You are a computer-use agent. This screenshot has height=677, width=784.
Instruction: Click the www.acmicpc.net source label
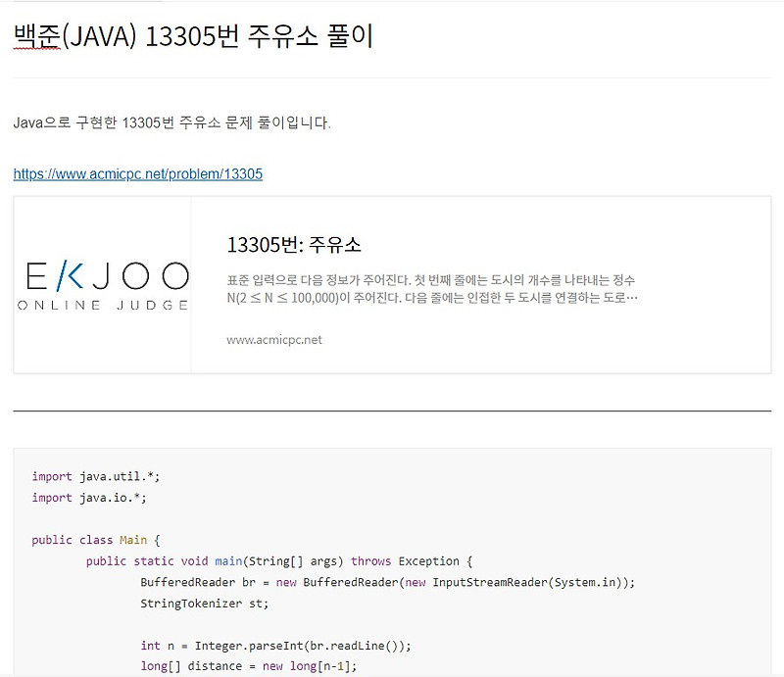[273, 340]
